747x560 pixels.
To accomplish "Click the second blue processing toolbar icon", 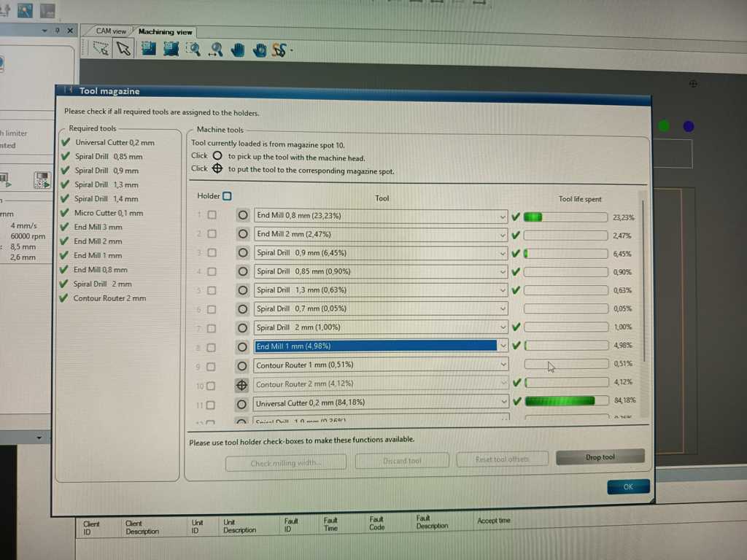I will [x=171, y=49].
